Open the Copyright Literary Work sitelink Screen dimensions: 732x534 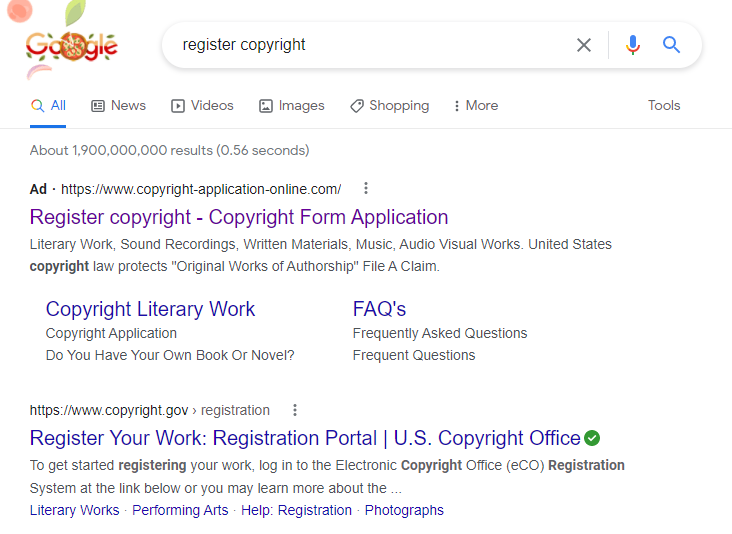pyautogui.click(x=150, y=309)
